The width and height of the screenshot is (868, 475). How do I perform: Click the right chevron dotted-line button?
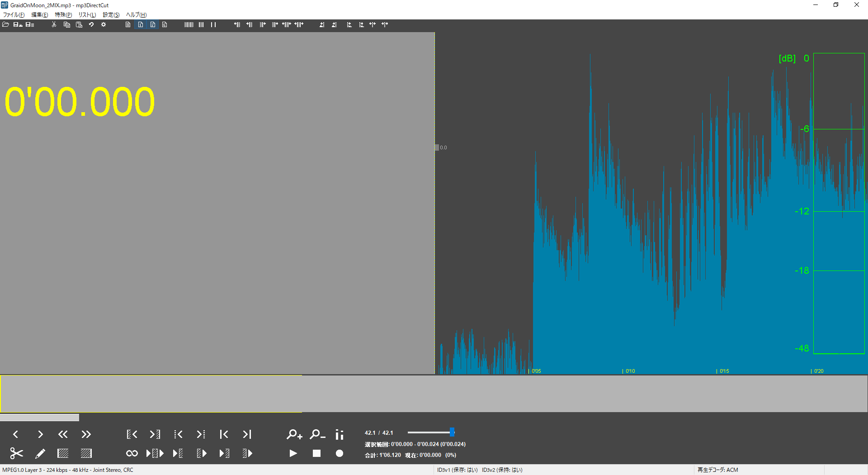(x=201, y=434)
